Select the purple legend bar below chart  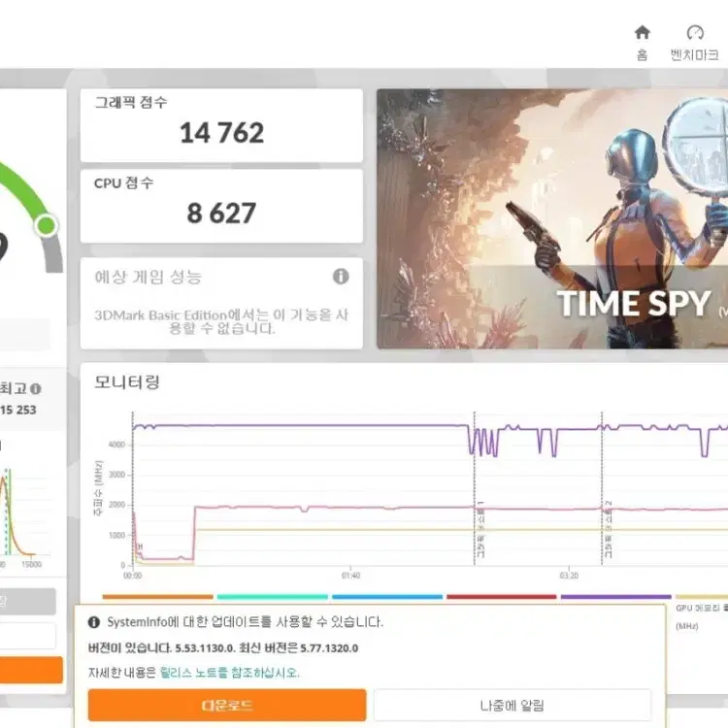pyautogui.click(x=616, y=597)
